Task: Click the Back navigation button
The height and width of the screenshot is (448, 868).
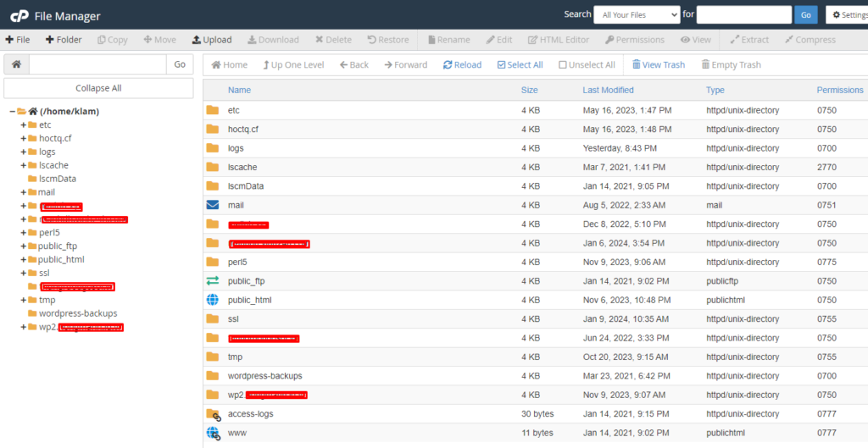Action: [354, 64]
